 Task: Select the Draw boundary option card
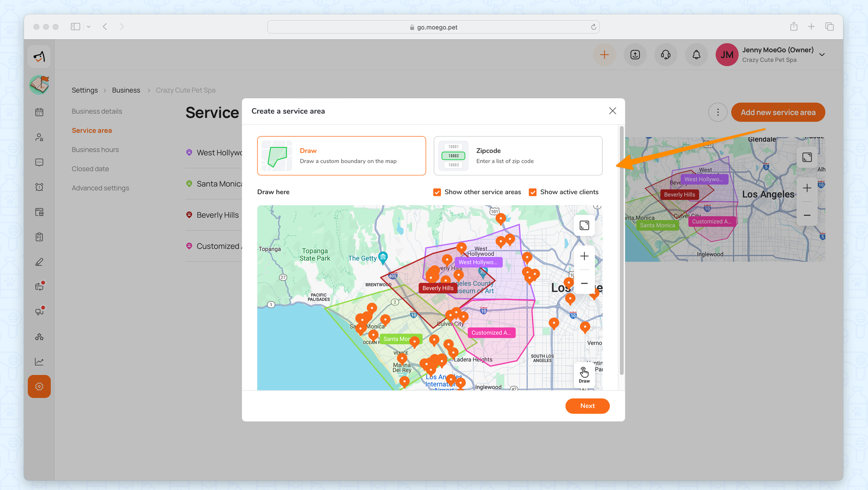tap(341, 156)
